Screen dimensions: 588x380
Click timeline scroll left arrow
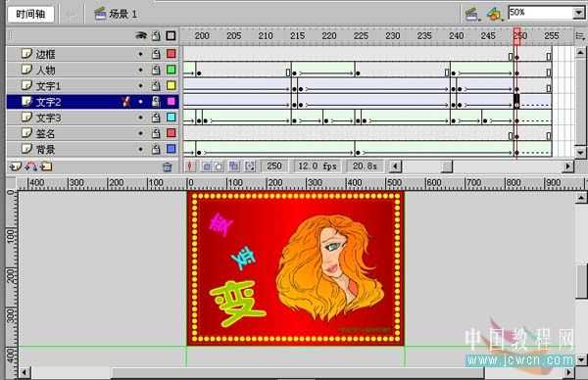pyautogui.click(x=395, y=166)
